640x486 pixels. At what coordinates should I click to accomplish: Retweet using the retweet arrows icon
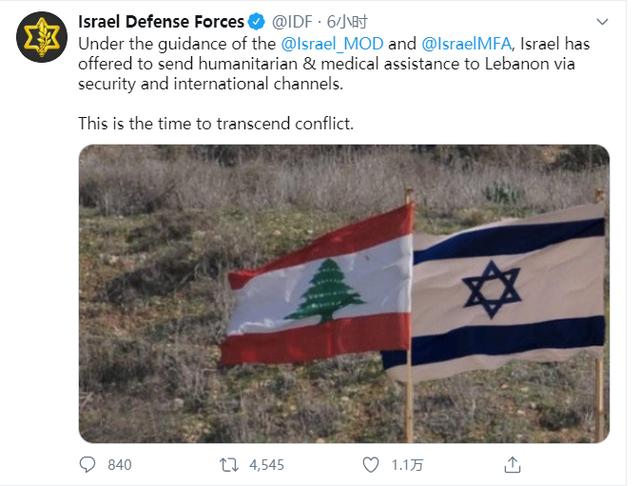point(227,464)
